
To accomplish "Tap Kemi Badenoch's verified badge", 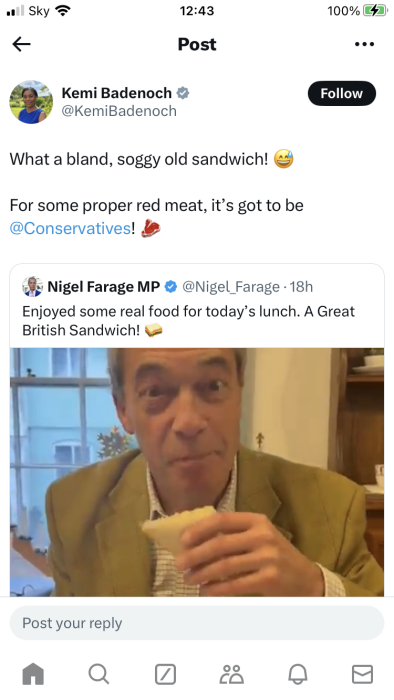I will pyautogui.click(x=183, y=93).
